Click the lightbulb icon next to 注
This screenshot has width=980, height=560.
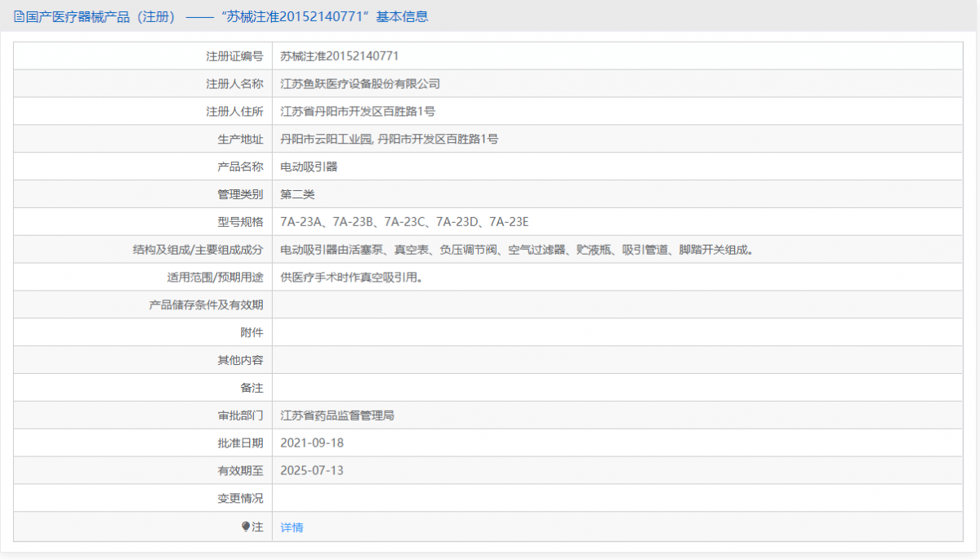pyautogui.click(x=246, y=527)
